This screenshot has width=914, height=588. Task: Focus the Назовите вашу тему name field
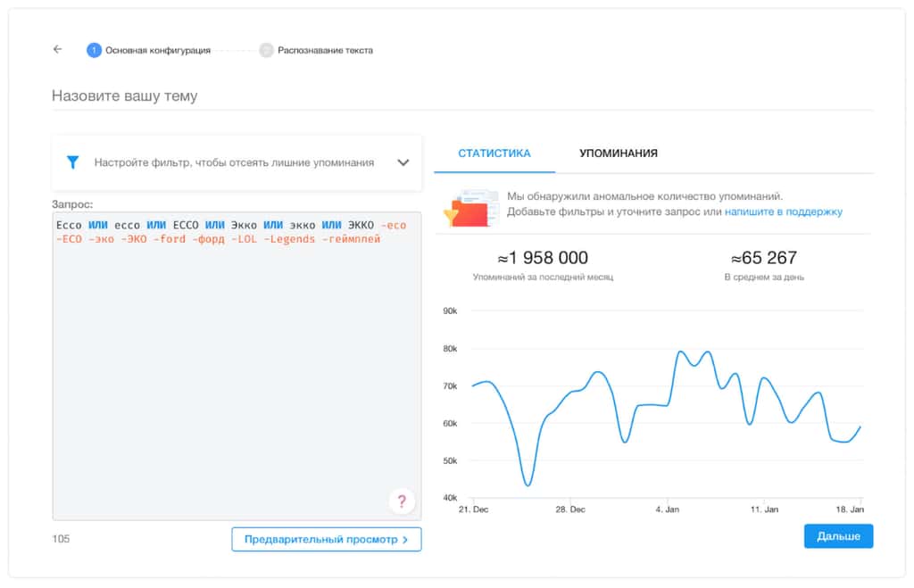tap(462, 96)
